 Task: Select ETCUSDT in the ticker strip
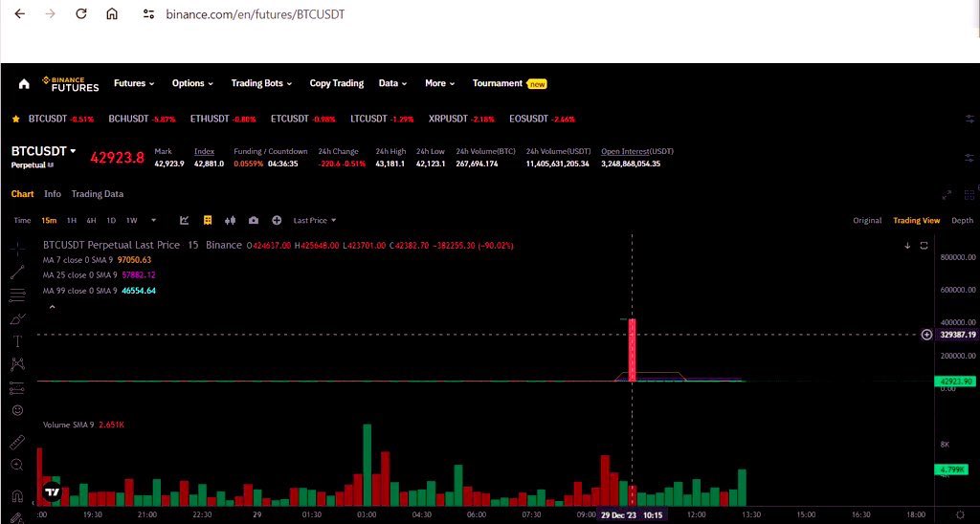pos(303,119)
